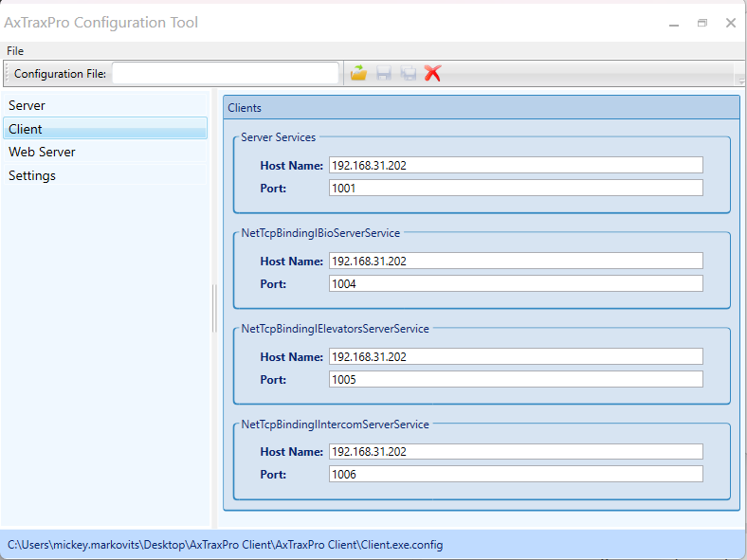Click the red X delete icon
This screenshot has width=747, height=560.
[433, 73]
